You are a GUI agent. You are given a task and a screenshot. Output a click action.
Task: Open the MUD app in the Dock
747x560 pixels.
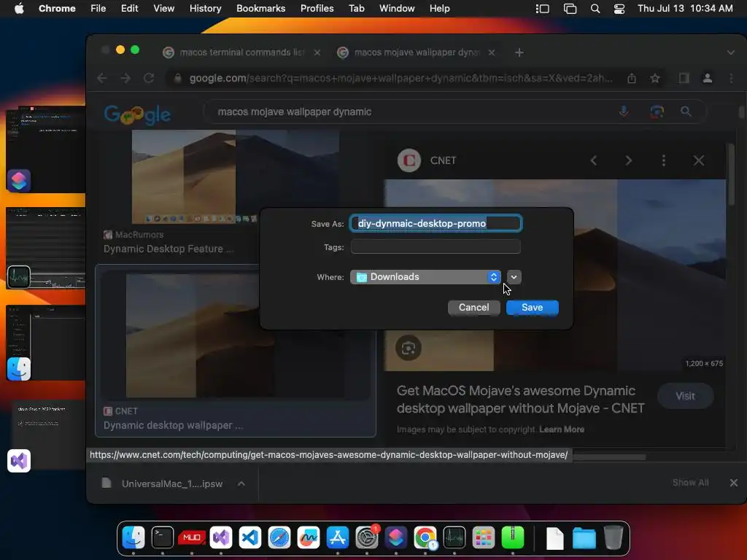coord(192,537)
